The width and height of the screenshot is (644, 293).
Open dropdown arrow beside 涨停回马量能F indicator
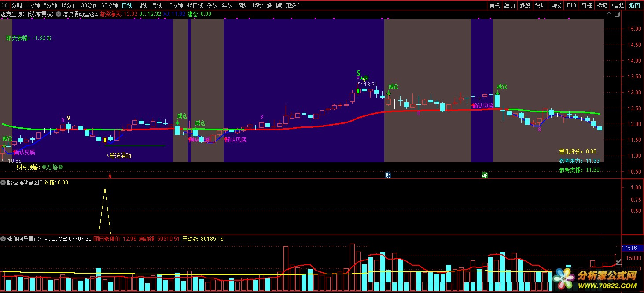point(4,239)
